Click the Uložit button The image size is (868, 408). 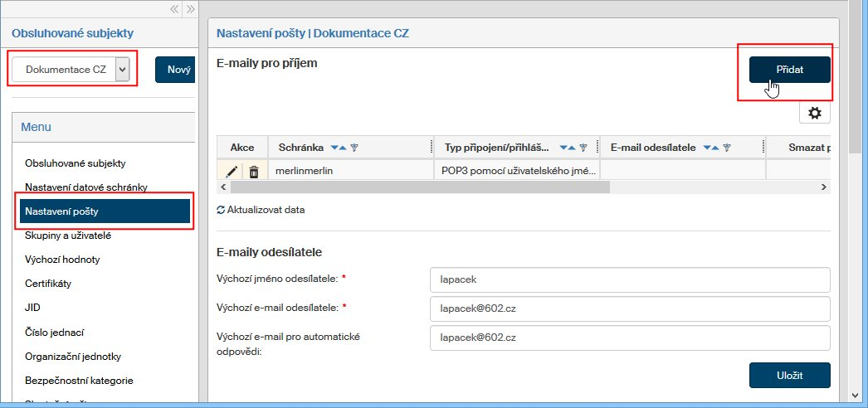tap(789, 374)
